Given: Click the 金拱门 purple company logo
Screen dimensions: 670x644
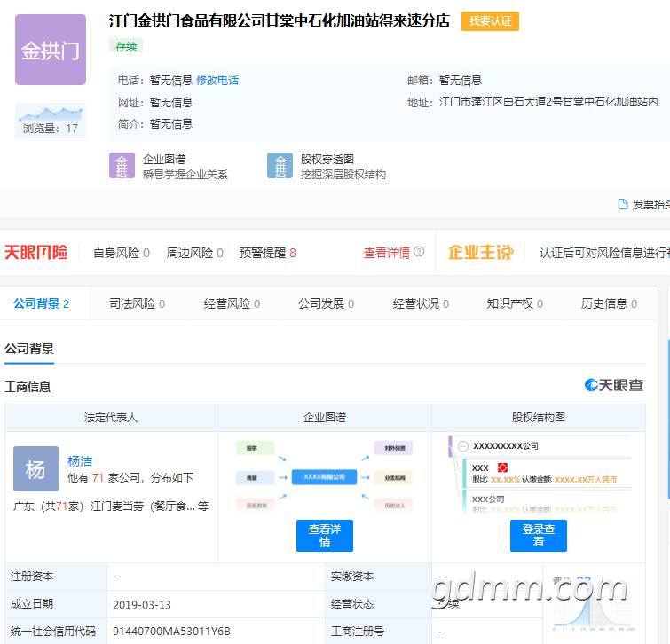Looking at the screenshot, I should pos(51,50).
